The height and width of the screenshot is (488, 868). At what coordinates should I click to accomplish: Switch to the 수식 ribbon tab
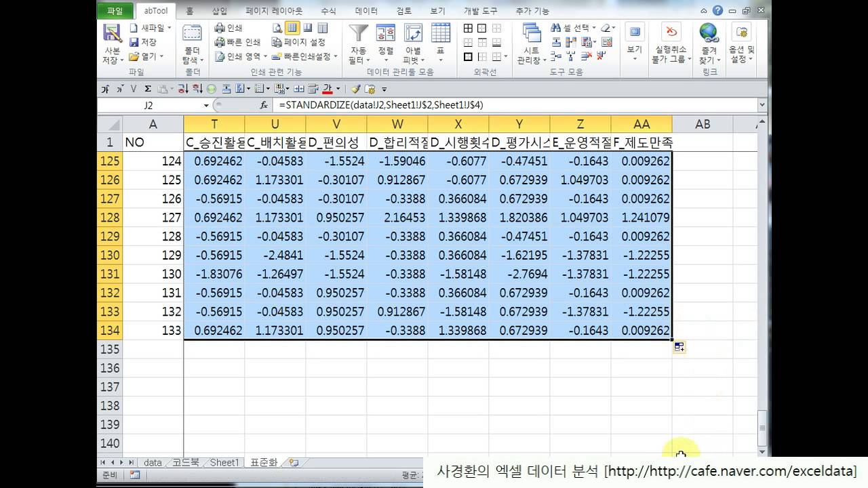[x=328, y=11]
